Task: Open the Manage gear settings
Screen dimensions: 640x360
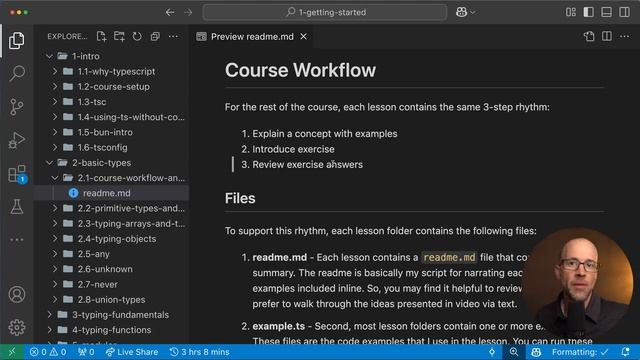Action: (x=17, y=327)
